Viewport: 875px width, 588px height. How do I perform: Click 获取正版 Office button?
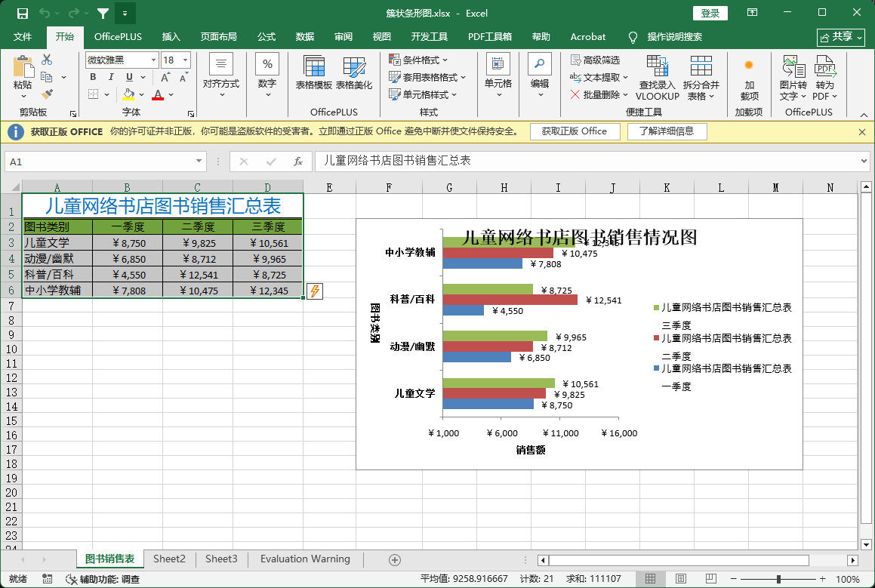pyautogui.click(x=575, y=131)
